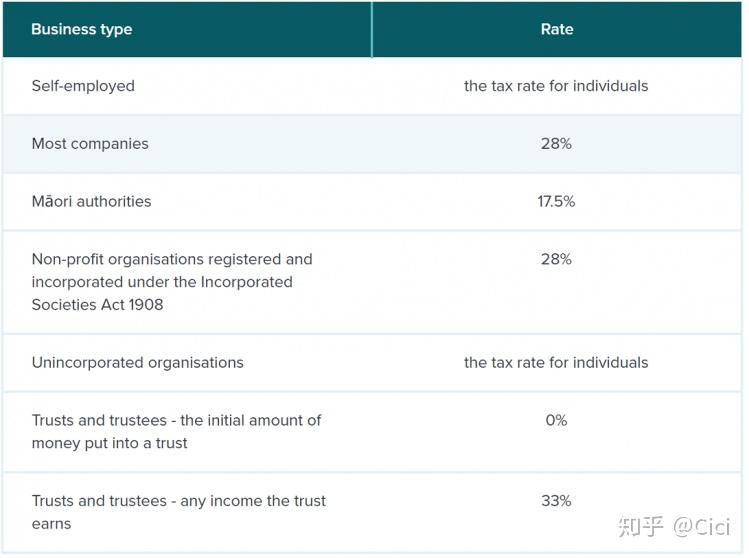Click the Rate column header
749x558 pixels.
click(x=556, y=29)
